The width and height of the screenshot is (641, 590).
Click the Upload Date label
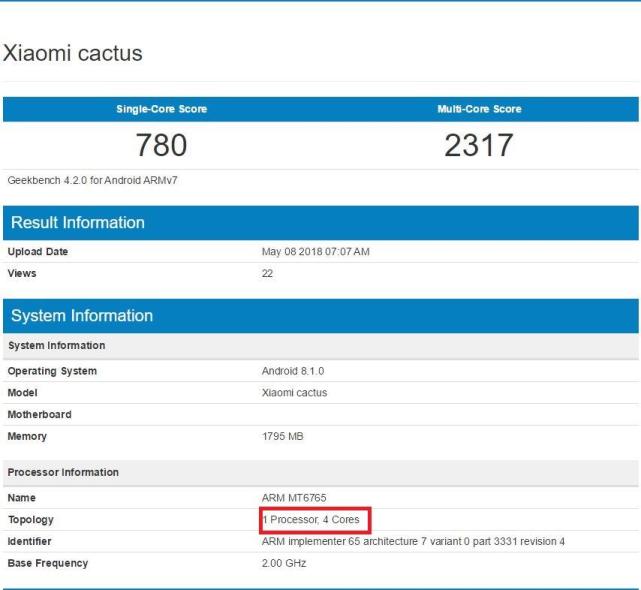coord(38,251)
